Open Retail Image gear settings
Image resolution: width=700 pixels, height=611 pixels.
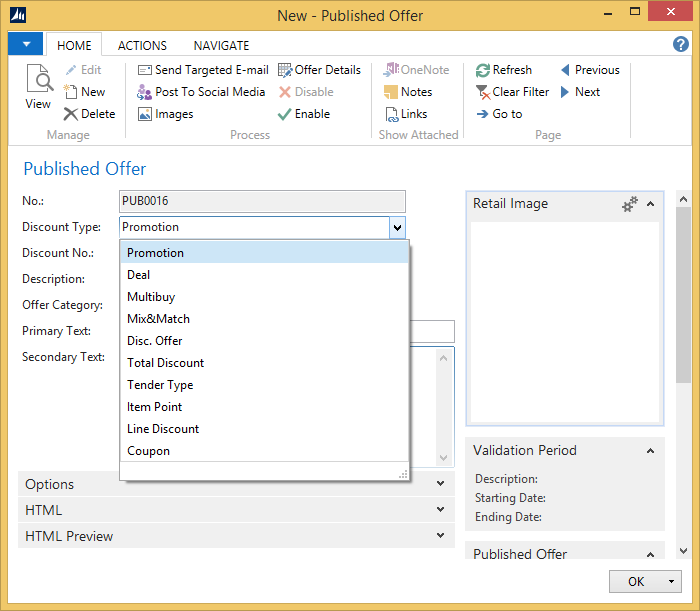(x=630, y=204)
